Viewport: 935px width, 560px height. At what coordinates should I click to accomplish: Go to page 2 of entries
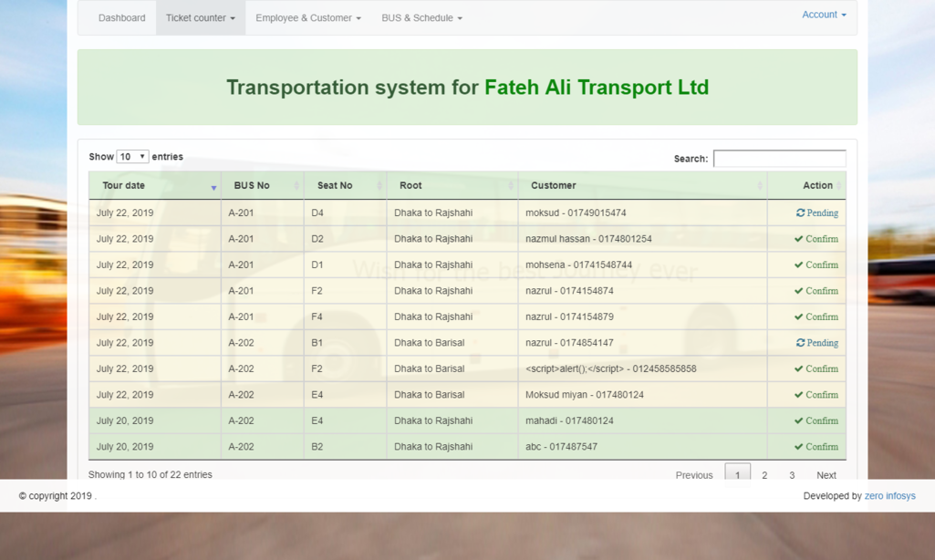[764, 475]
